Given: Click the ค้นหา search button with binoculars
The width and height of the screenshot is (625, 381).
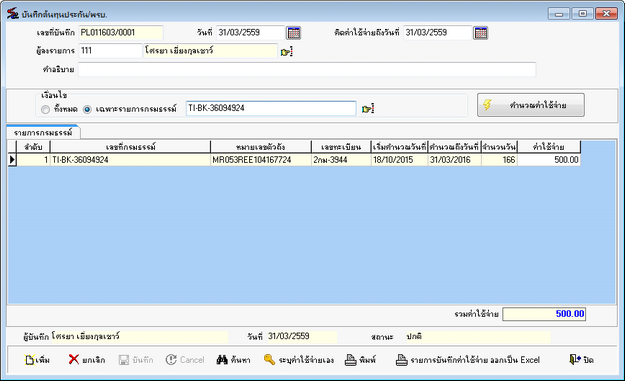Looking at the screenshot, I should 234,360.
